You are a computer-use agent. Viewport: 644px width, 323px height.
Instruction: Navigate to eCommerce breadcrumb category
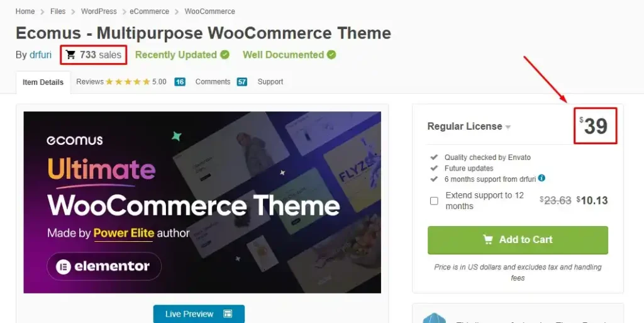point(150,11)
